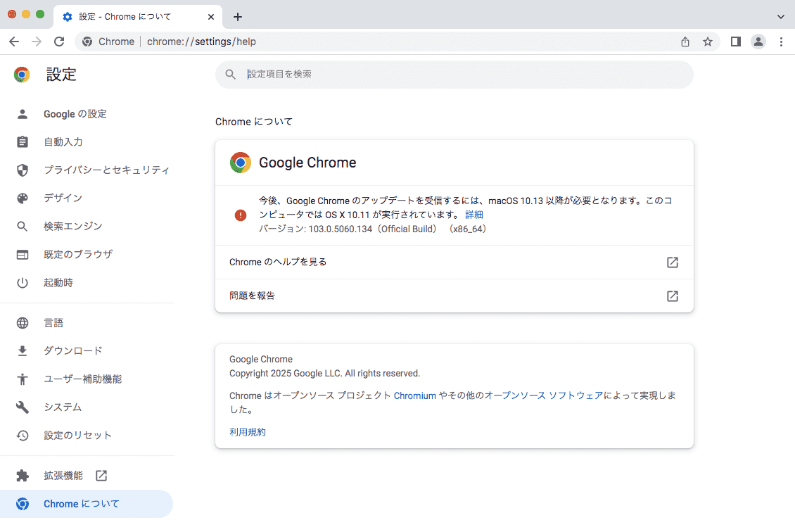
Task: Open 利用規約 terms link
Action: pos(248,432)
